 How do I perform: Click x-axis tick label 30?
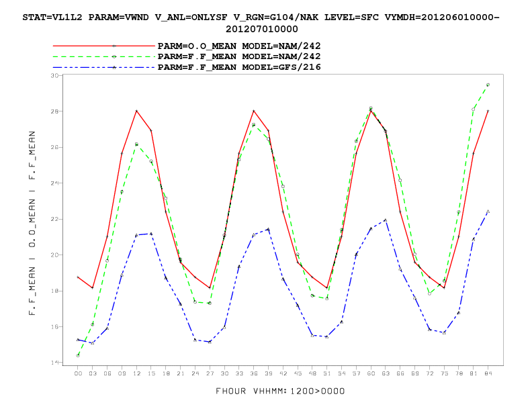point(224,373)
